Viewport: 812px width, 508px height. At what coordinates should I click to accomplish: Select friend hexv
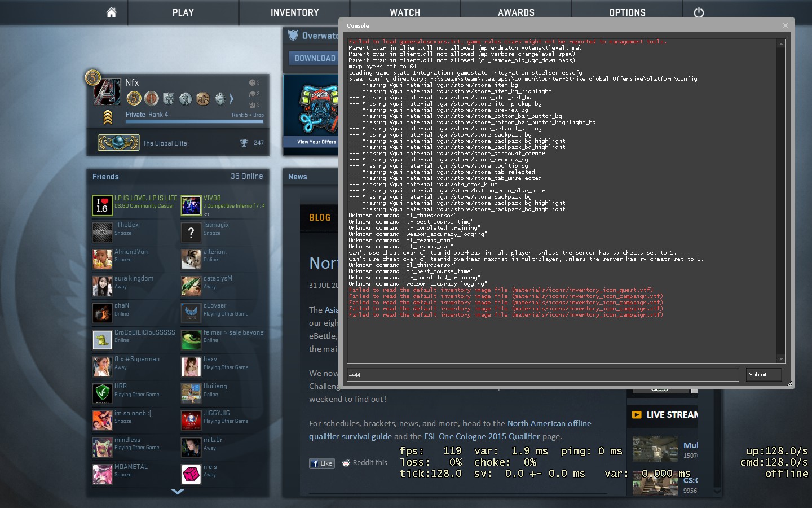point(223,367)
